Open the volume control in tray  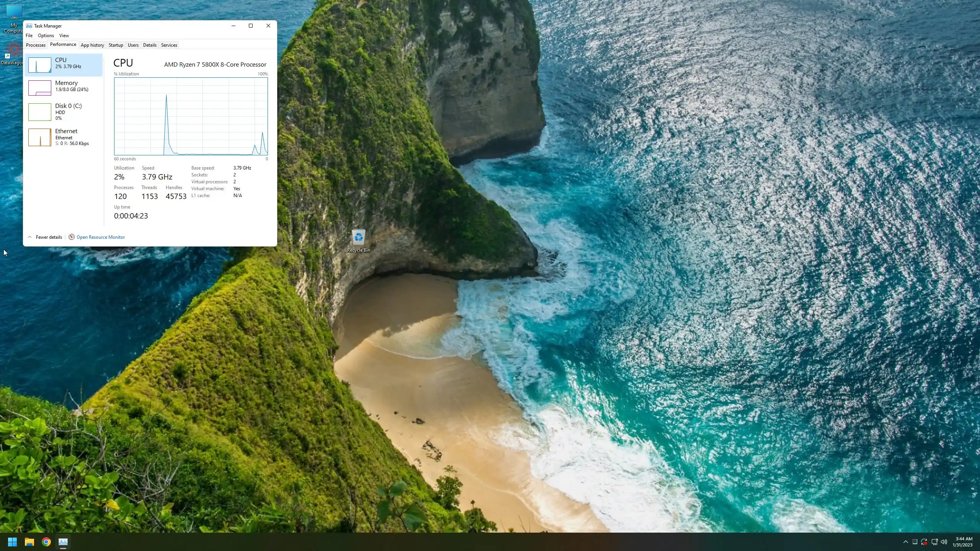[x=944, y=542]
